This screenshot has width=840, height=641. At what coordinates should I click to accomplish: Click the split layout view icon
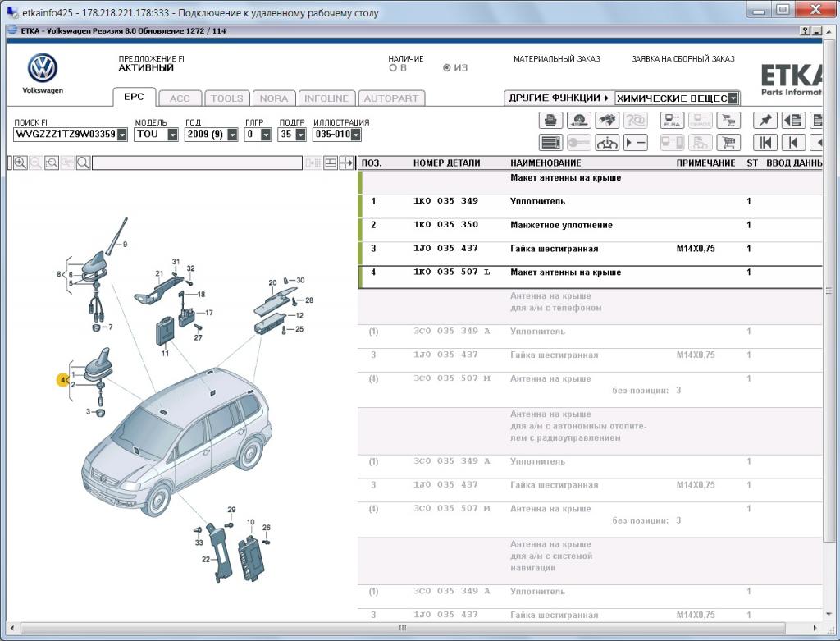331,163
